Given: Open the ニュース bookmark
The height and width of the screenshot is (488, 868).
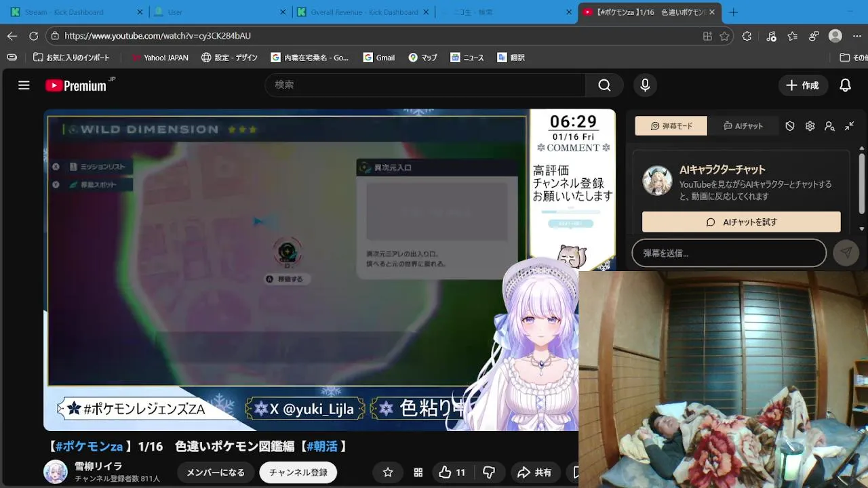Looking at the screenshot, I should pos(467,58).
